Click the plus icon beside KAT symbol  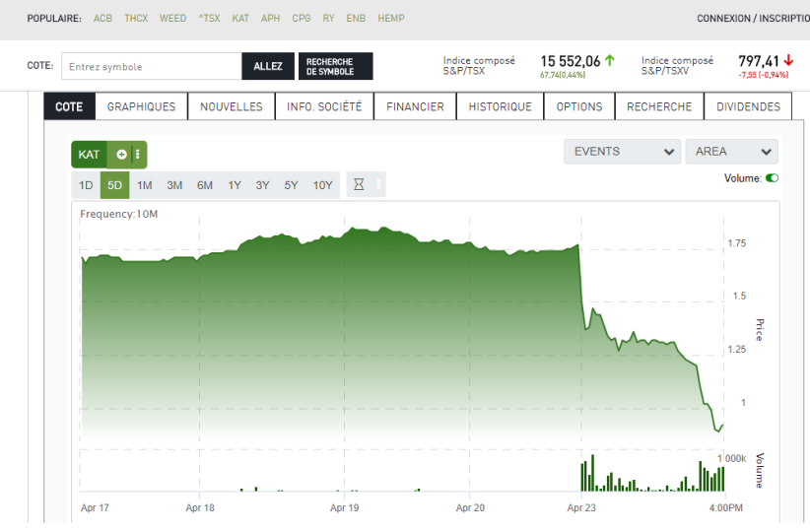(121, 155)
